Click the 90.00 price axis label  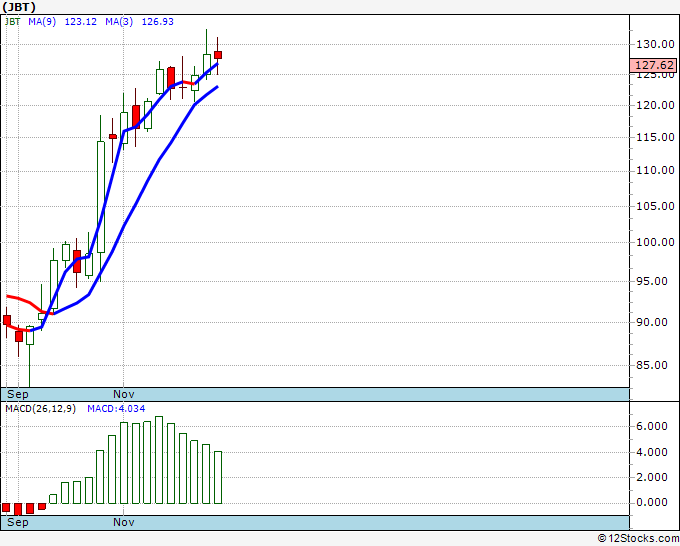[652, 322]
